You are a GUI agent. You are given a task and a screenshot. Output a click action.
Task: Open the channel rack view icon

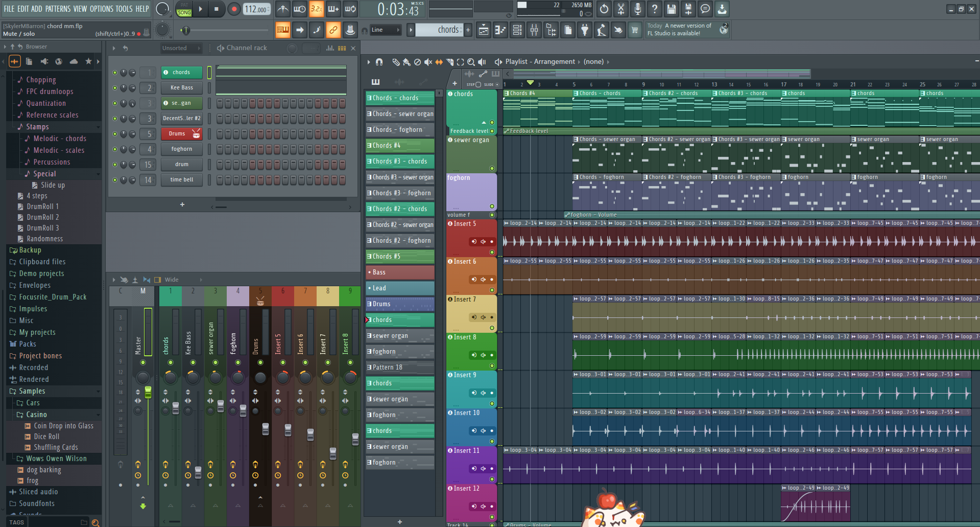[517, 30]
